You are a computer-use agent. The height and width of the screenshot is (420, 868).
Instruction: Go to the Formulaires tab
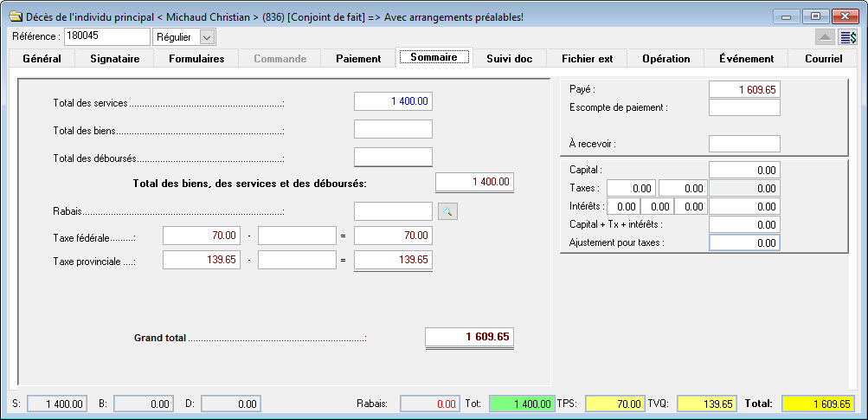[196, 59]
